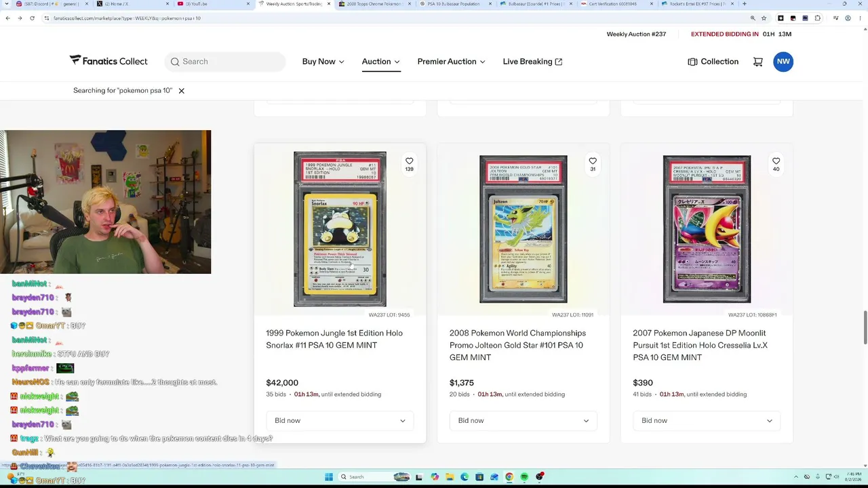Select the $390 price on Cresselia listing

tap(643, 383)
